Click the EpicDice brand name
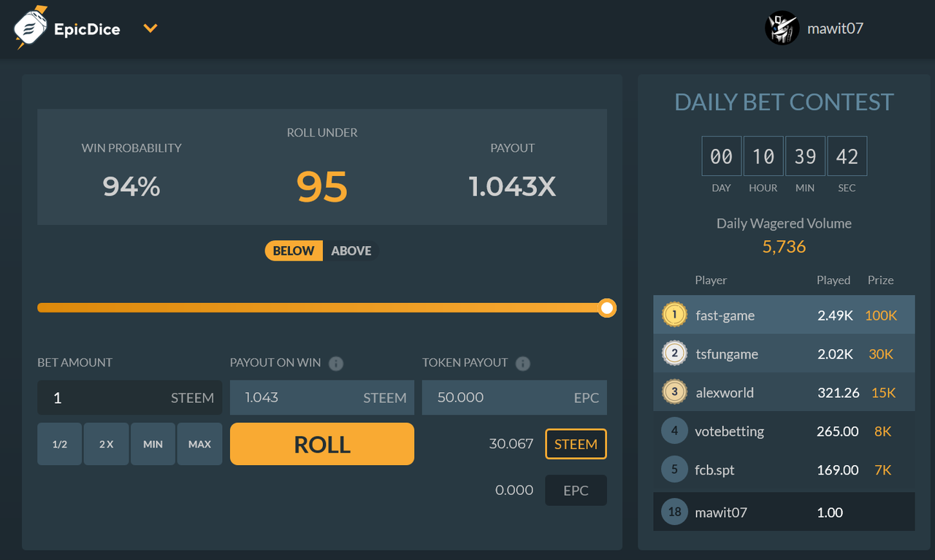 (87, 29)
